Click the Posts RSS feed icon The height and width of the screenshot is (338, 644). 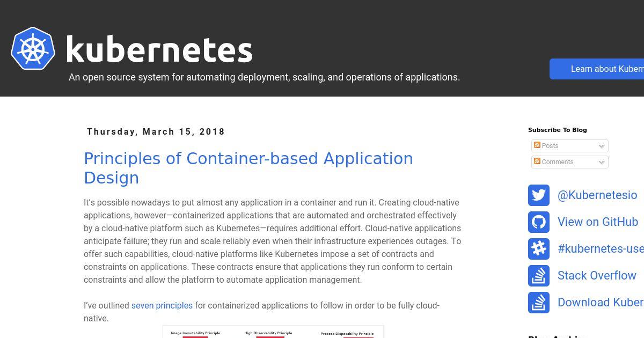pos(537,145)
